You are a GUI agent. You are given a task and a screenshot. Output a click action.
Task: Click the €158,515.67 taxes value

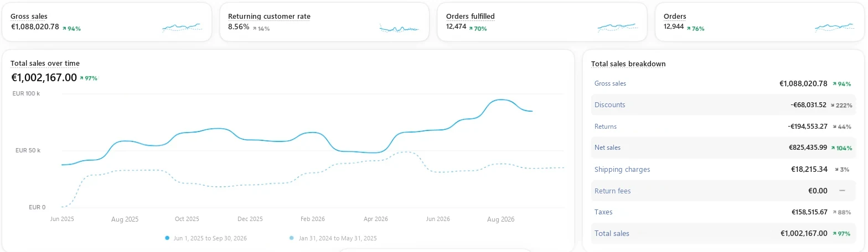(809, 212)
